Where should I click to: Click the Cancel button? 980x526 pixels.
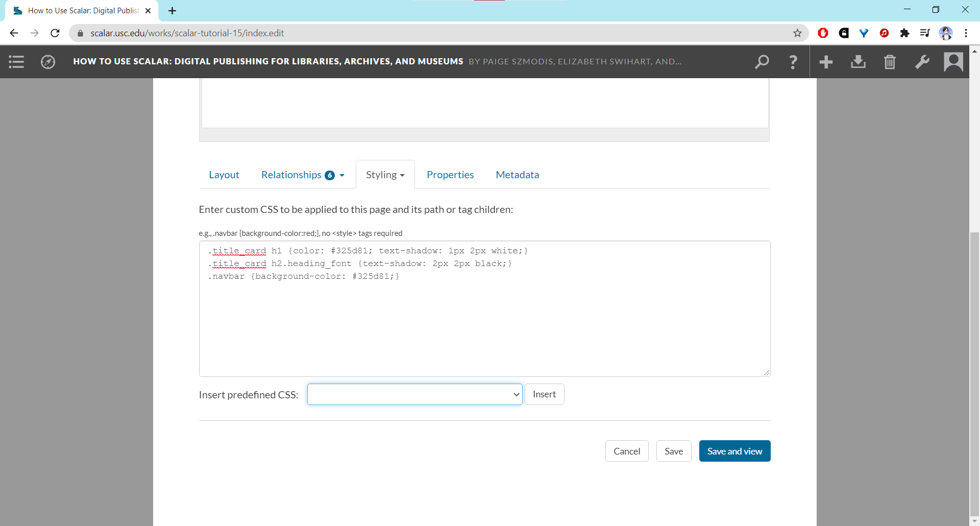[626, 451]
